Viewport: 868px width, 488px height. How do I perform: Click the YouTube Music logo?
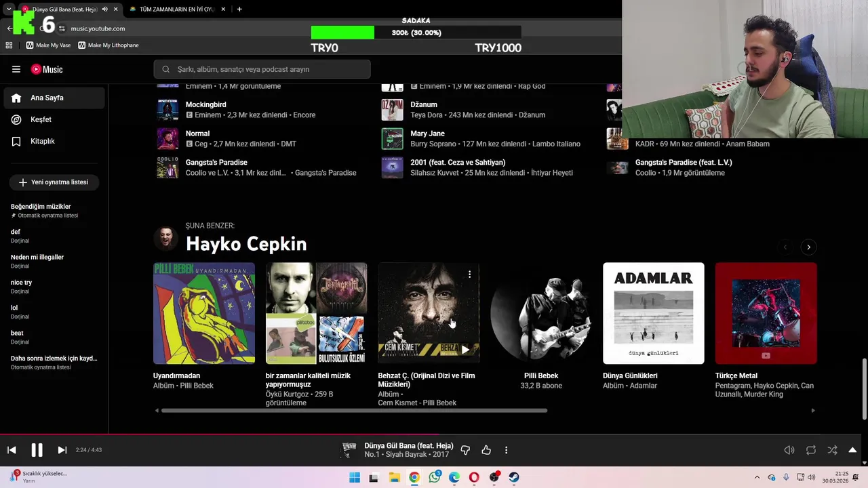coord(47,69)
